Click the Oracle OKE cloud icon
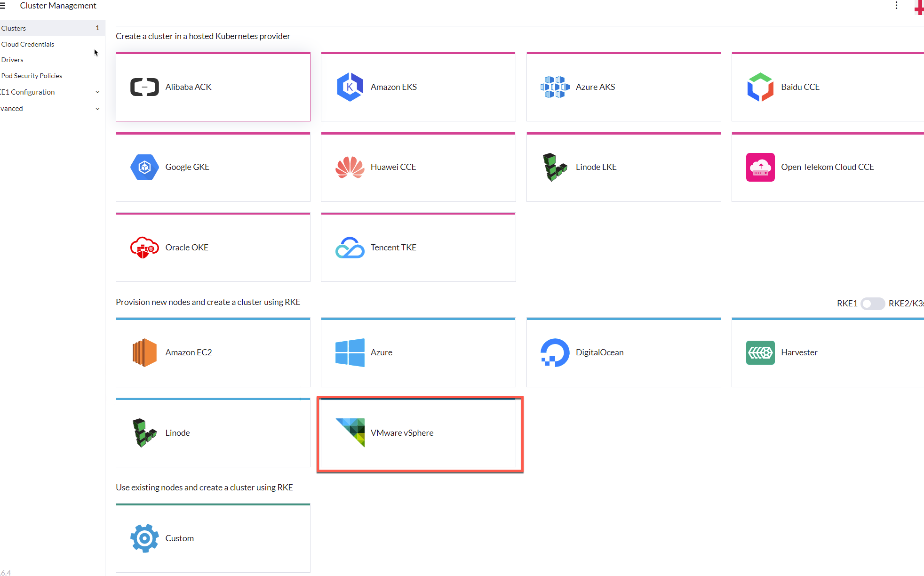Image resolution: width=924 pixels, height=576 pixels. click(144, 248)
